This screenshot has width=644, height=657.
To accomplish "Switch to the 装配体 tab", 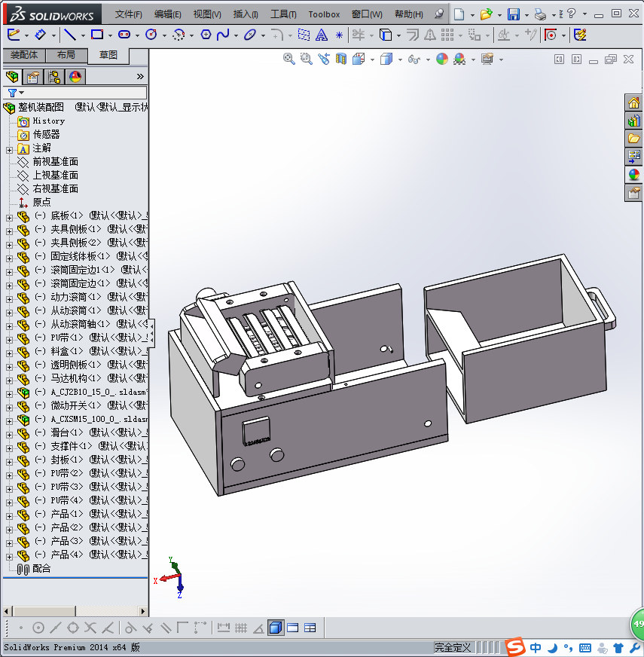I will tap(24, 55).
